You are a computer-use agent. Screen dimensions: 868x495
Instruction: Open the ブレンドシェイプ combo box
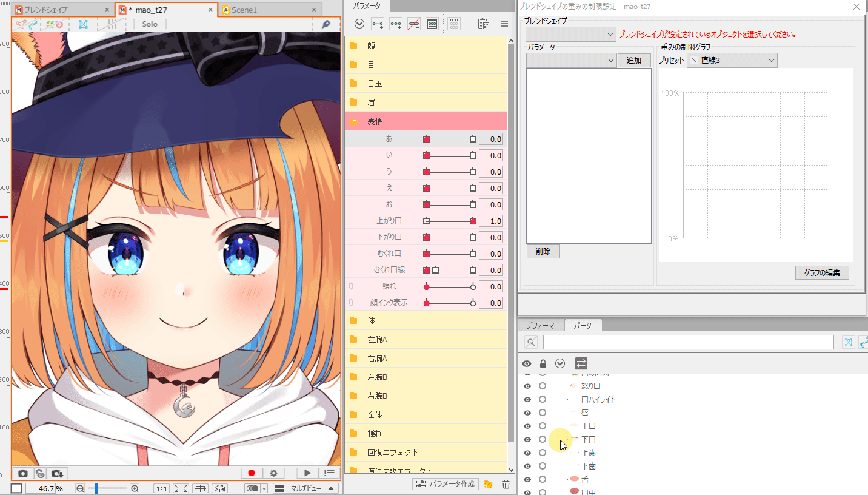click(x=570, y=35)
